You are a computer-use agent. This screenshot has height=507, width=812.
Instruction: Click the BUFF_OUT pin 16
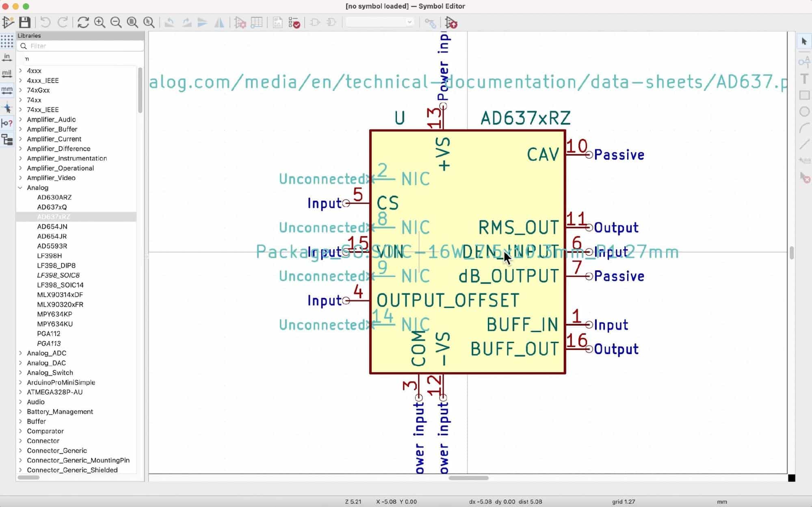(x=578, y=349)
